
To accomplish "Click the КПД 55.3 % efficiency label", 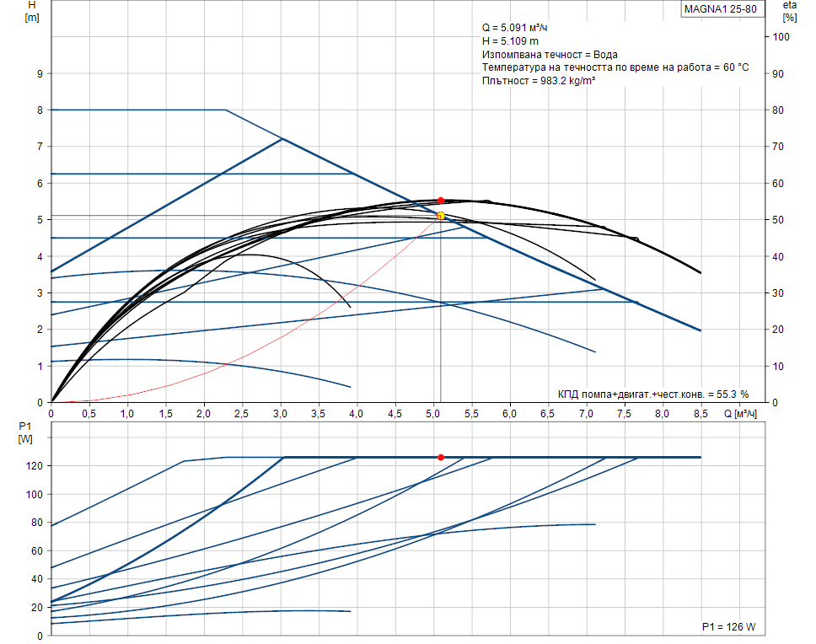I will click(x=652, y=394).
